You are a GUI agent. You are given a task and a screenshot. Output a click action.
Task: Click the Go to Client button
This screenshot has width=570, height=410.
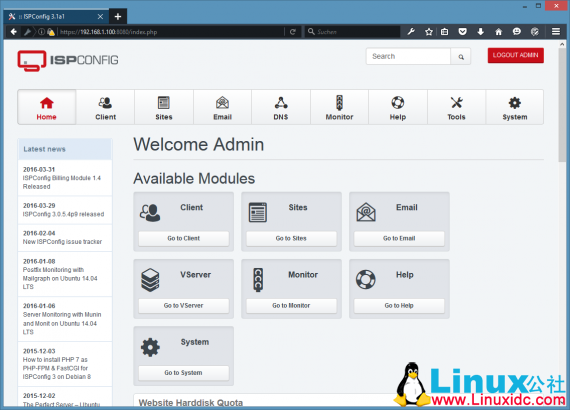tap(184, 238)
